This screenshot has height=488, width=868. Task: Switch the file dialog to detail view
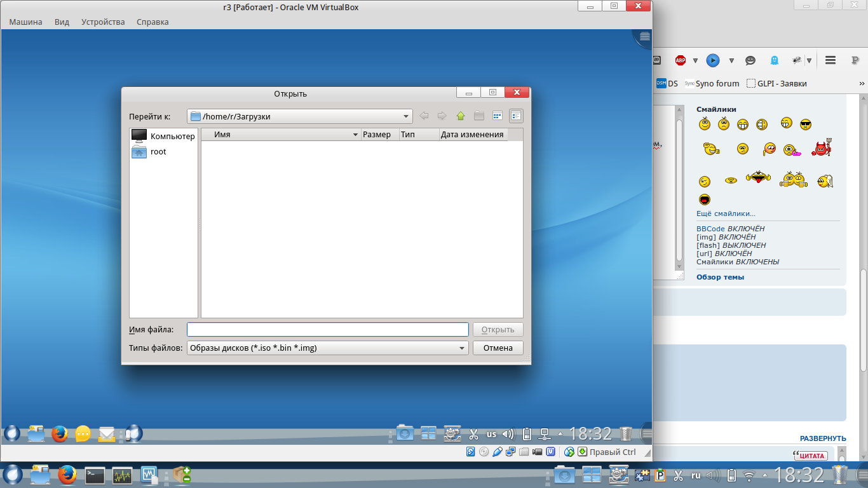point(516,116)
